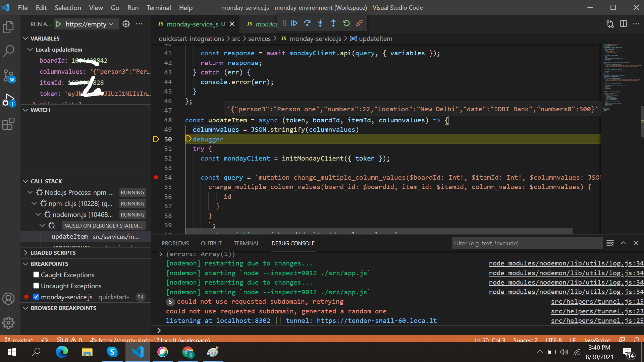Open the Extensions sidebar icon

(8, 124)
